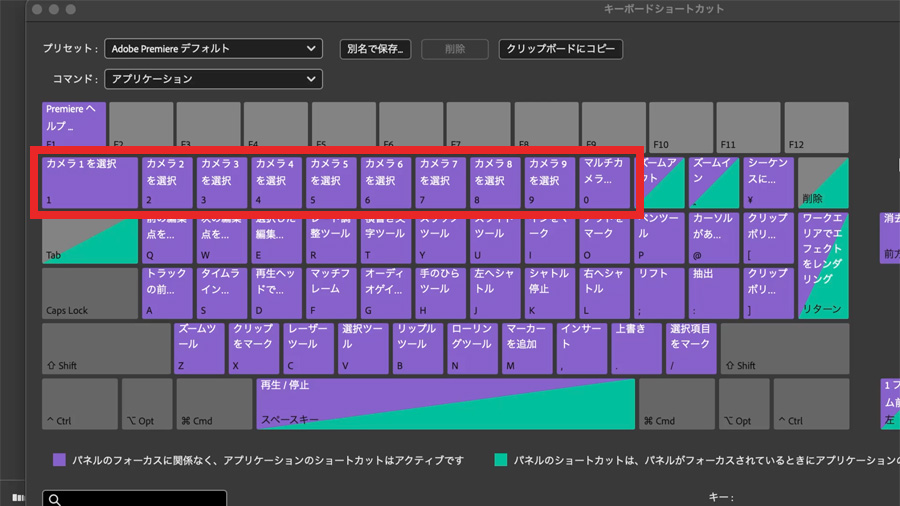Select the マッチフレーム key labeled F
Image resolution: width=900 pixels, height=506 pixels.
click(331, 293)
